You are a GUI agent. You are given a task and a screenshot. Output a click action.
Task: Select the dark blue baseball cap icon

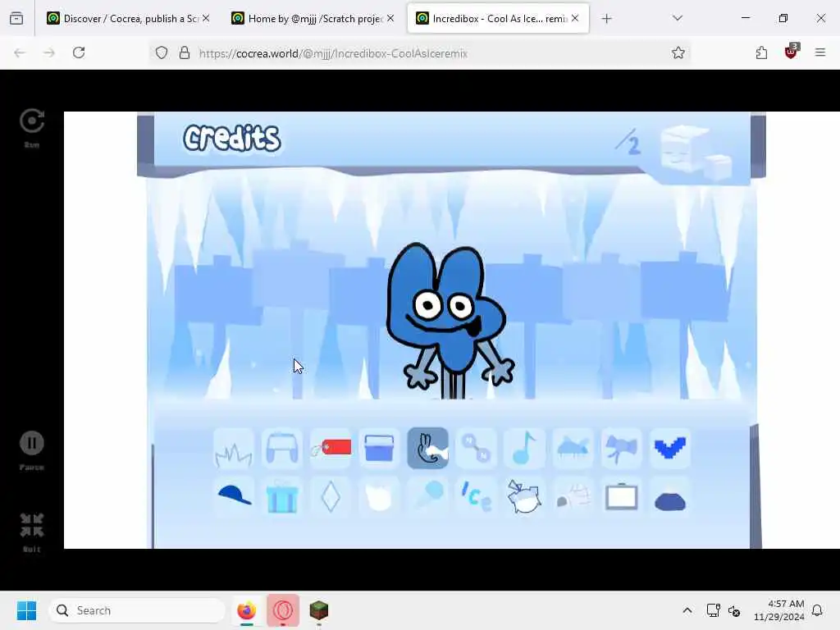234,496
